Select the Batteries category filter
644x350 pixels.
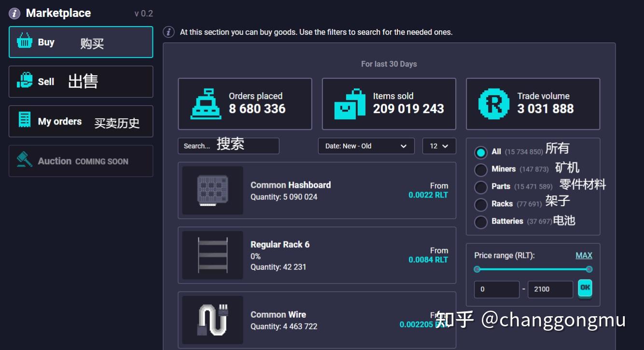(x=481, y=221)
